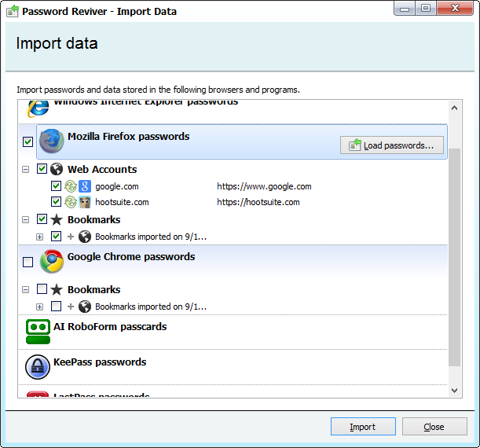Viewport: 480px width, 448px height.
Task: Click the https://www.google.com URL text
Action: coord(264,186)
